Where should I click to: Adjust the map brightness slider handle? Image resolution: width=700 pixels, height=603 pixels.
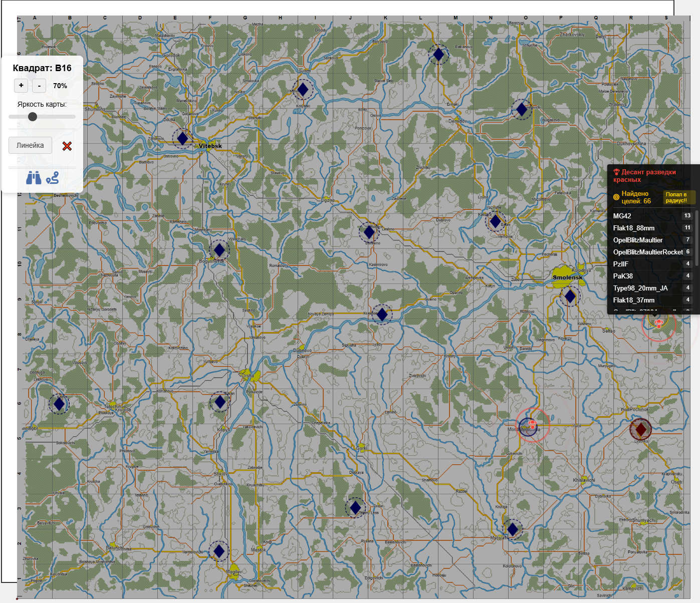(33, 117)
